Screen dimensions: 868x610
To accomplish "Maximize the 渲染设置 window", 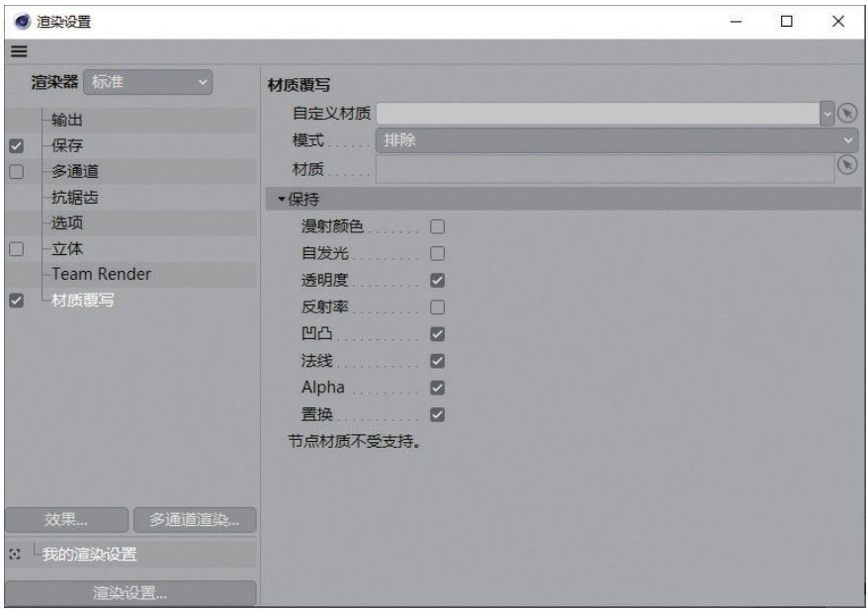I will click(x=787, y=22).
